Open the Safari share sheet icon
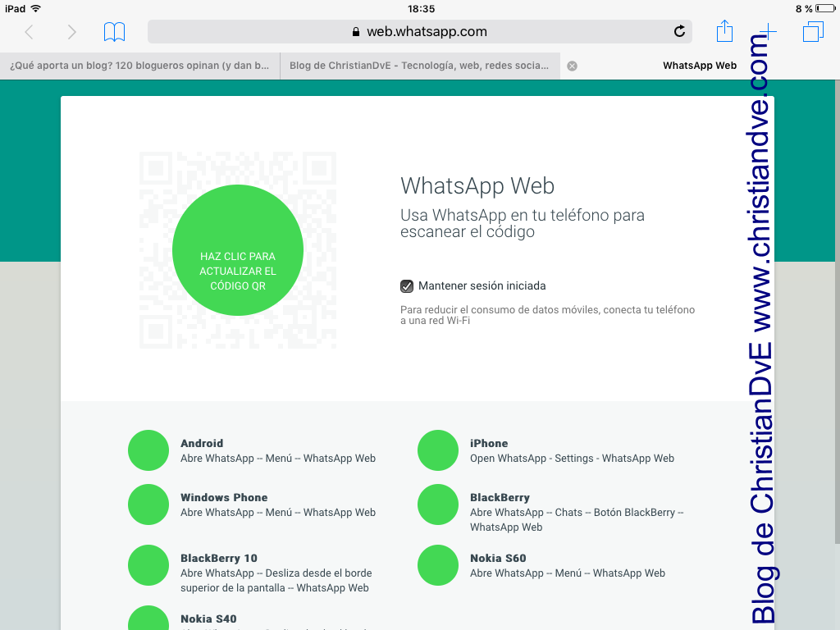This screenshot has height=630, width=840. [724, 30]
